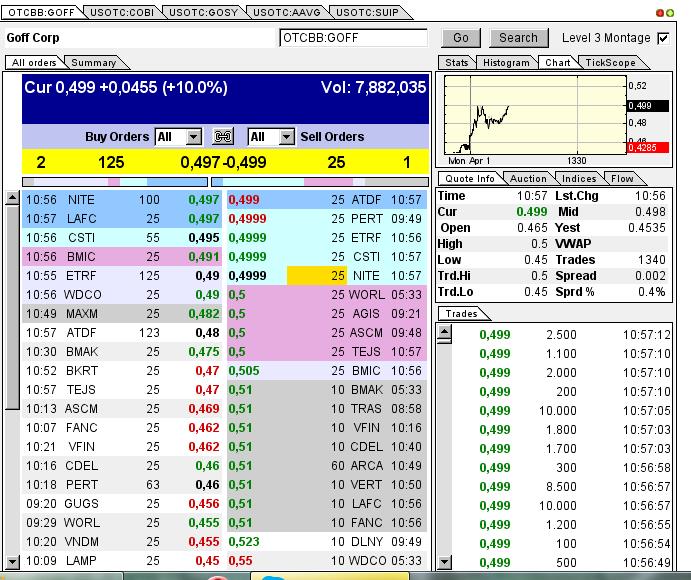Click the order book scrollbar thumb
Viewport: 691px width, 580px height.
coord(12,307)
